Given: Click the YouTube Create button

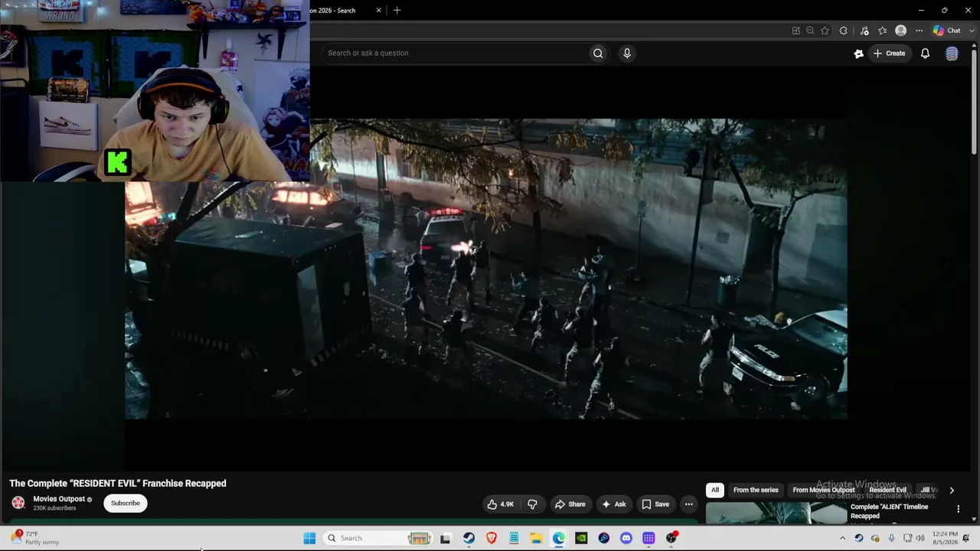Looking at the screenshot, I should click(890, 54).
